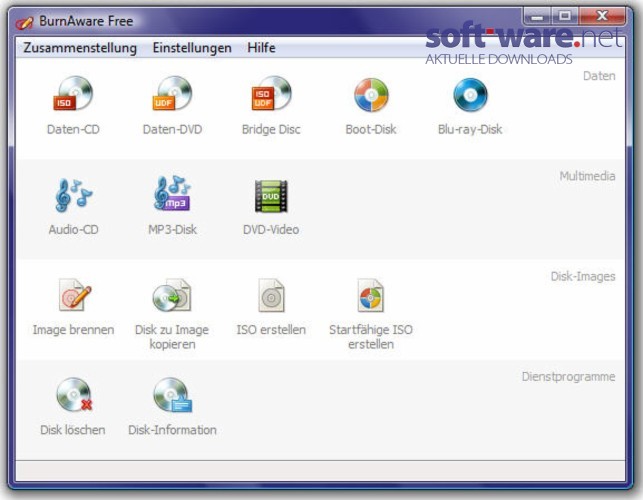Click the MP3-Disk label text

pos(172,229)
